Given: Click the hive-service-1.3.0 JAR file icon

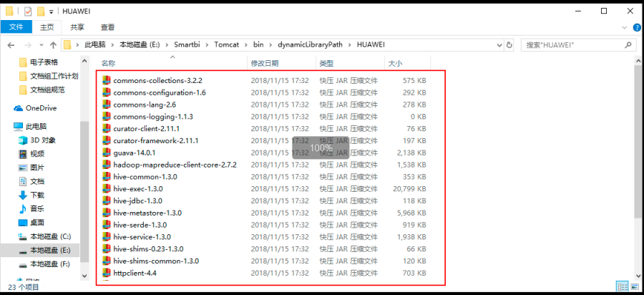Looking at the screenshot, I should click(x=107, y=237).
